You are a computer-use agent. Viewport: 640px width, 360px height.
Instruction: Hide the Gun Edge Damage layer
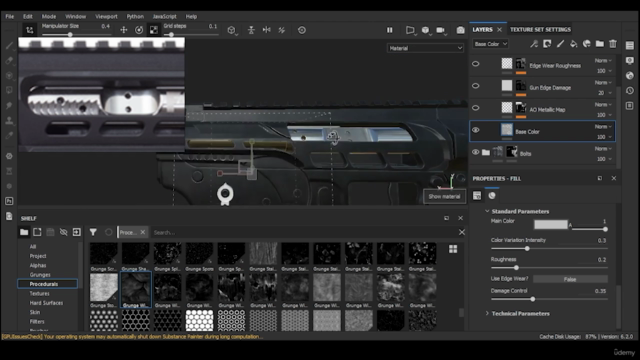(476, 86)
